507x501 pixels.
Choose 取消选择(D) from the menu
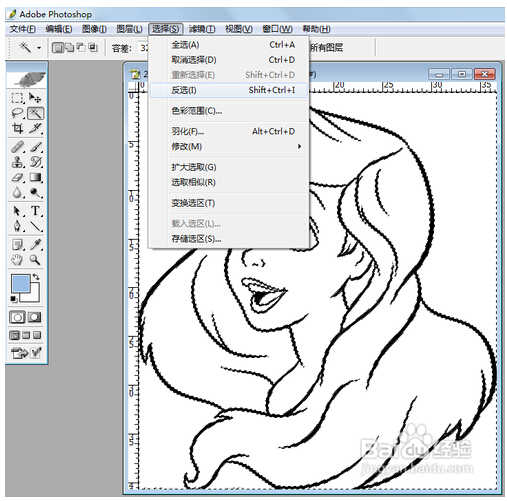pyautogui.click(x=228, y=60)
